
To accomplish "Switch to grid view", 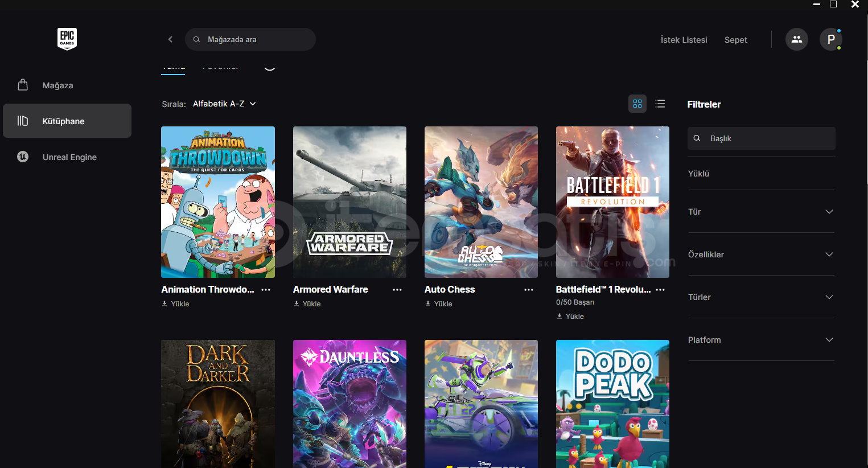I will [637, 104].
